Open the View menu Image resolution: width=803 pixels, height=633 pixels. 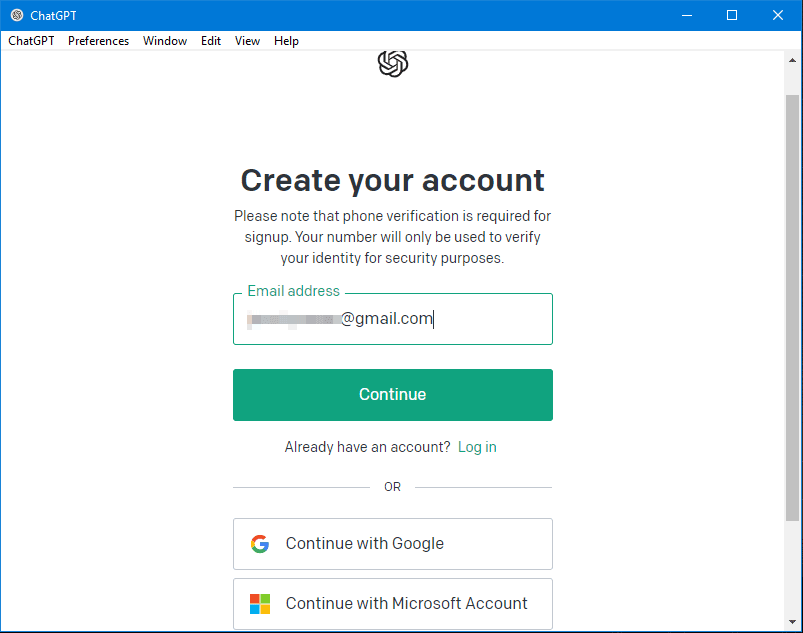point(247,41)
